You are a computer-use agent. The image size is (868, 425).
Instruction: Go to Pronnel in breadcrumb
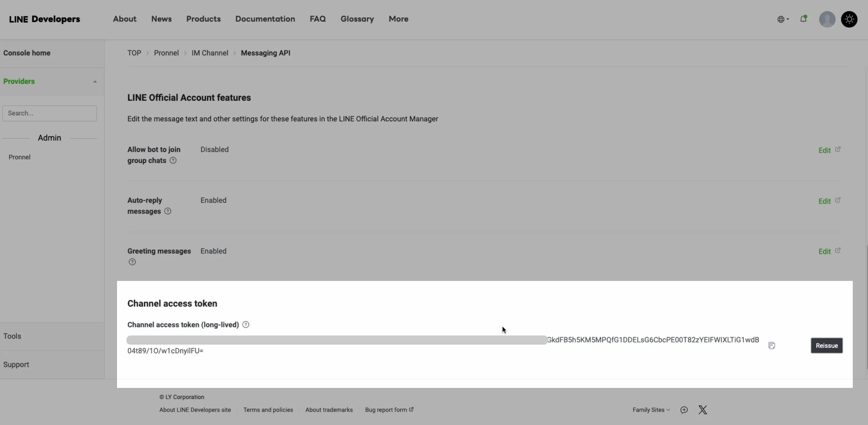pos(167,53)
